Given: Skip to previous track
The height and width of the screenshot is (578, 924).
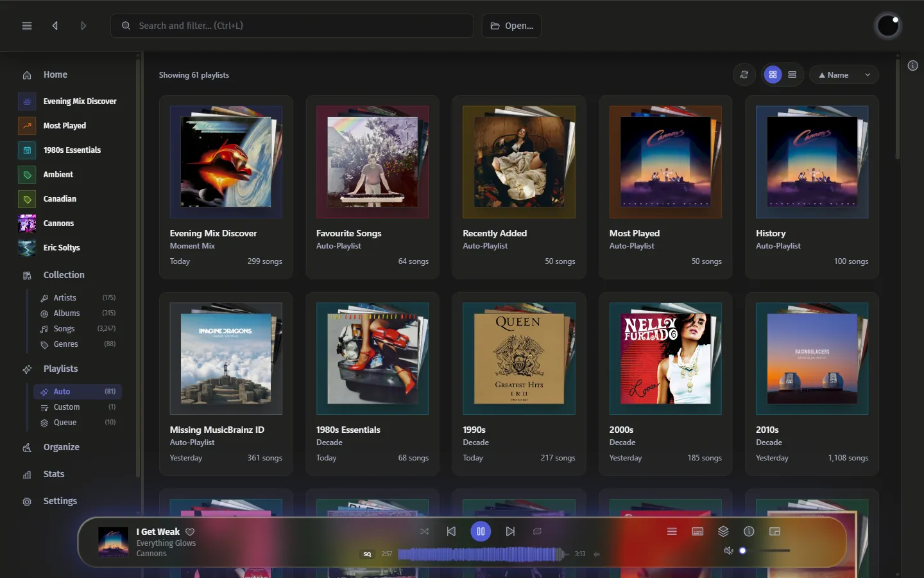Looking at the screenshot, I should 451,532.
